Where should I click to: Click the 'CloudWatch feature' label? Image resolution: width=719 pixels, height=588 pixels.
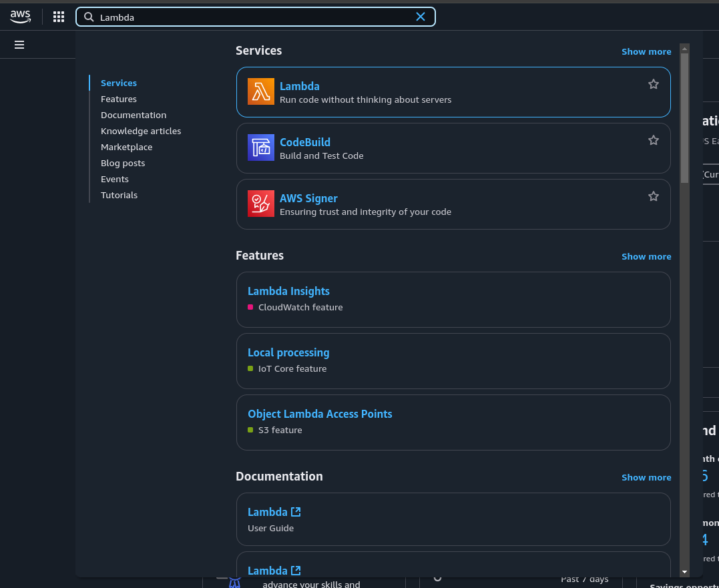[x=300, y=308]
